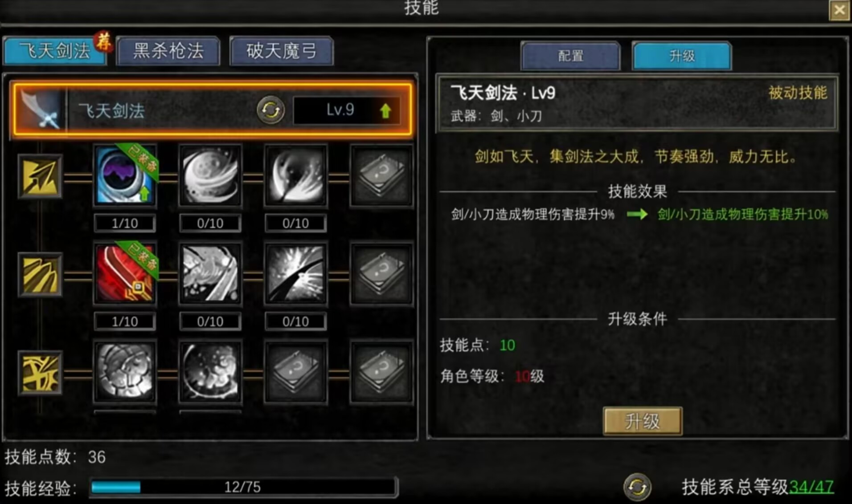
Task: Click the yellow claw-slash category icon
Action: click(x=40, y=274)
